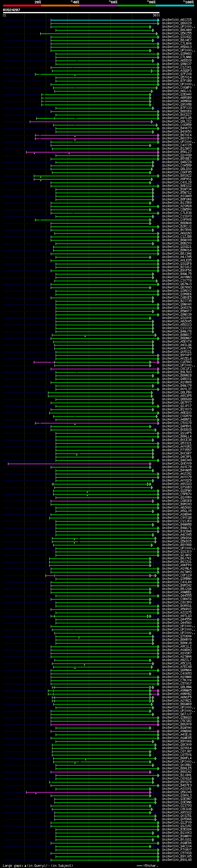The image size is (197, 868).
Task: Click the white query sequence bar
Action: 81,12
